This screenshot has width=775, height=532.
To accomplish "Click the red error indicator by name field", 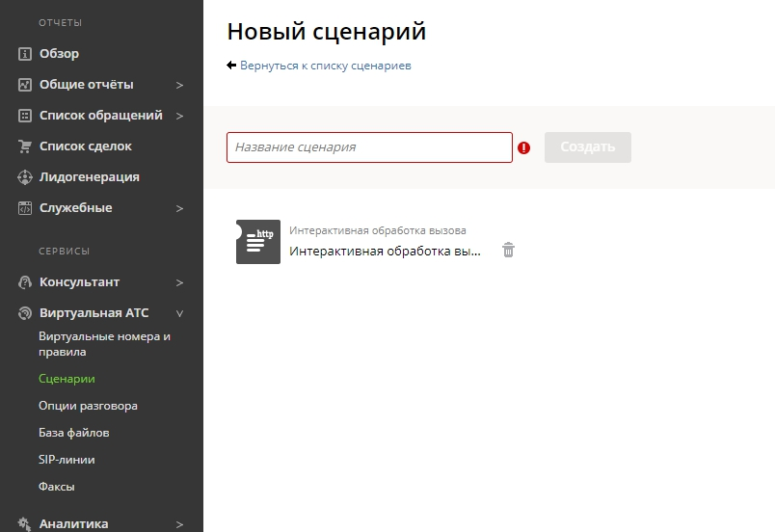I will [x=524, y=147].
